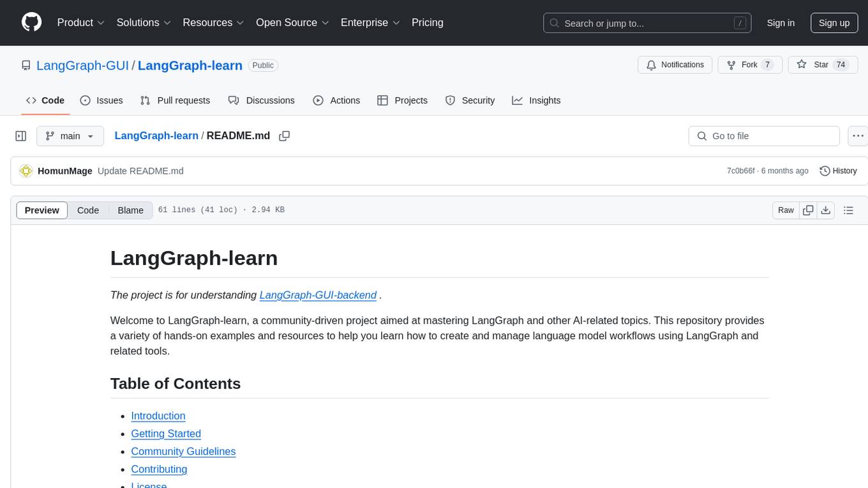Switch to the Projects tab
This screenshot has height=488, width=868.
click(x=402, y=100)
